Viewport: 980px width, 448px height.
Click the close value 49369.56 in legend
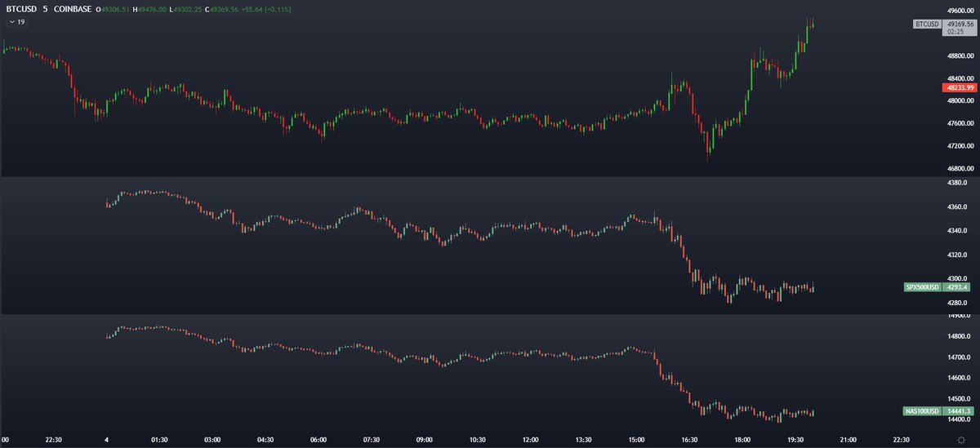[x=224, y=9]
